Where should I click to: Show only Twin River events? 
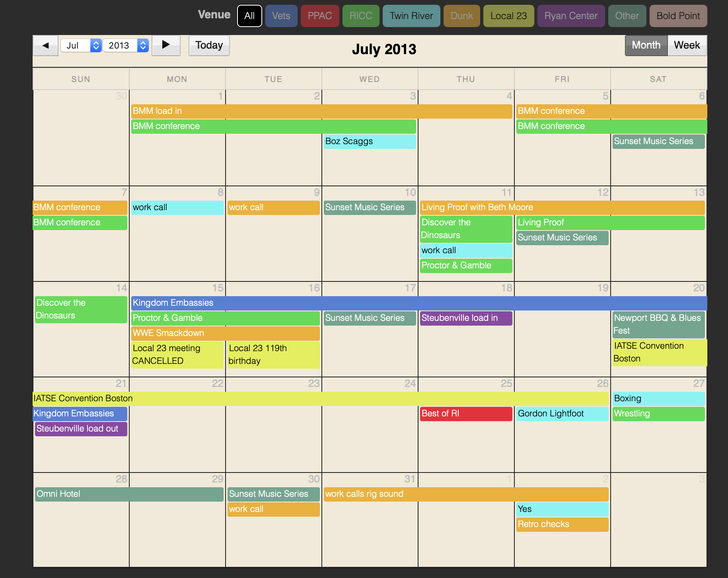click(411, 16)
